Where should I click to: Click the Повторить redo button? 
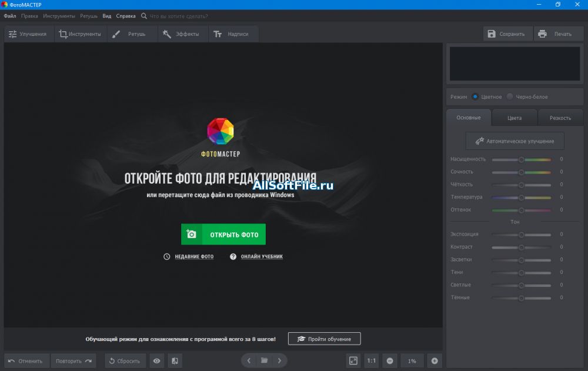point(73,361)
